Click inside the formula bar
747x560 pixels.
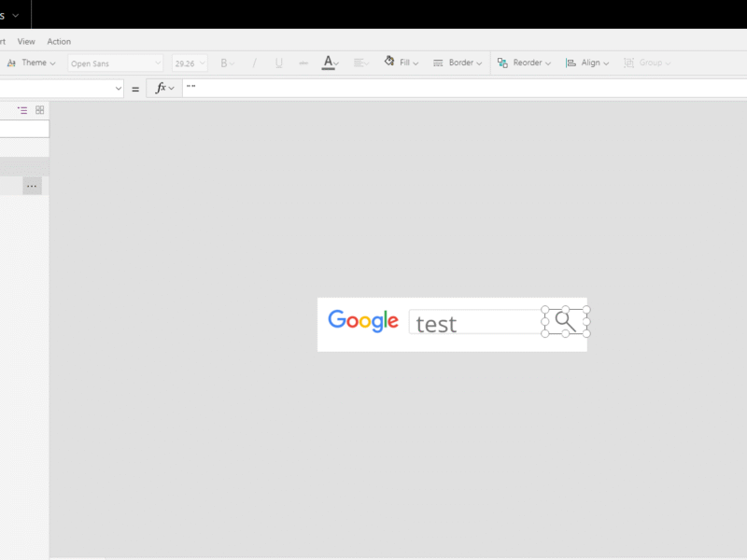(464, 88)
